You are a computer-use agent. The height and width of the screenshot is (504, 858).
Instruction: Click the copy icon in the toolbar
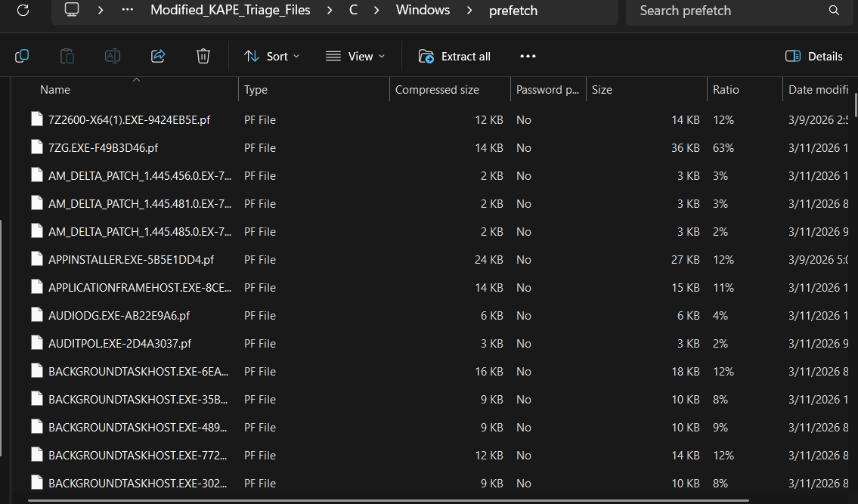(22, 56)
